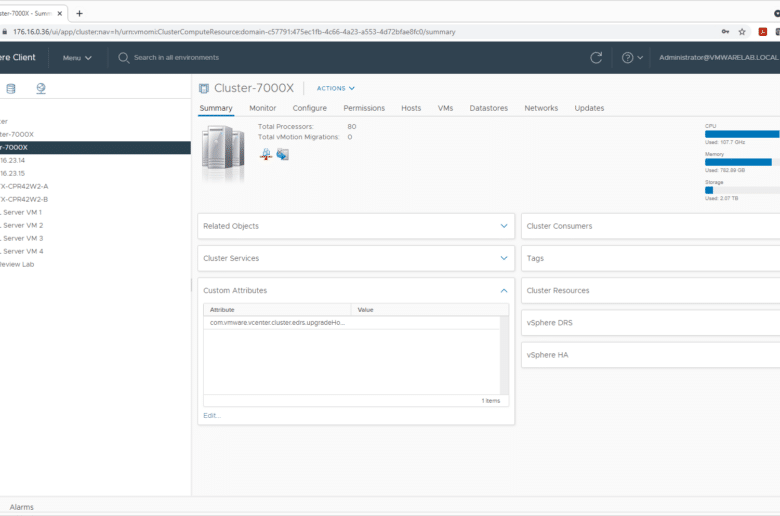780x516 pixels.
Task: Click the Memory usage bar
Action: [x=742, y=162]
